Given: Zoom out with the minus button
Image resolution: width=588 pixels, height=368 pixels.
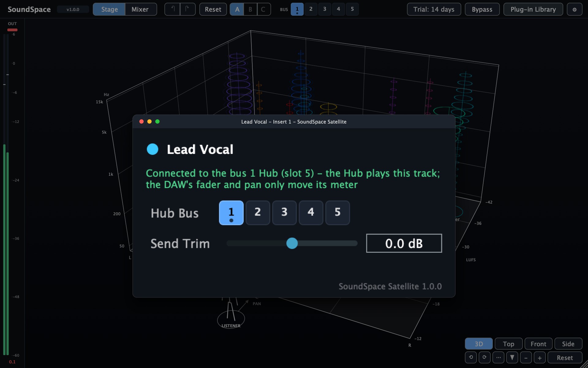Looking at the screenshot, I should coord(526,357).
